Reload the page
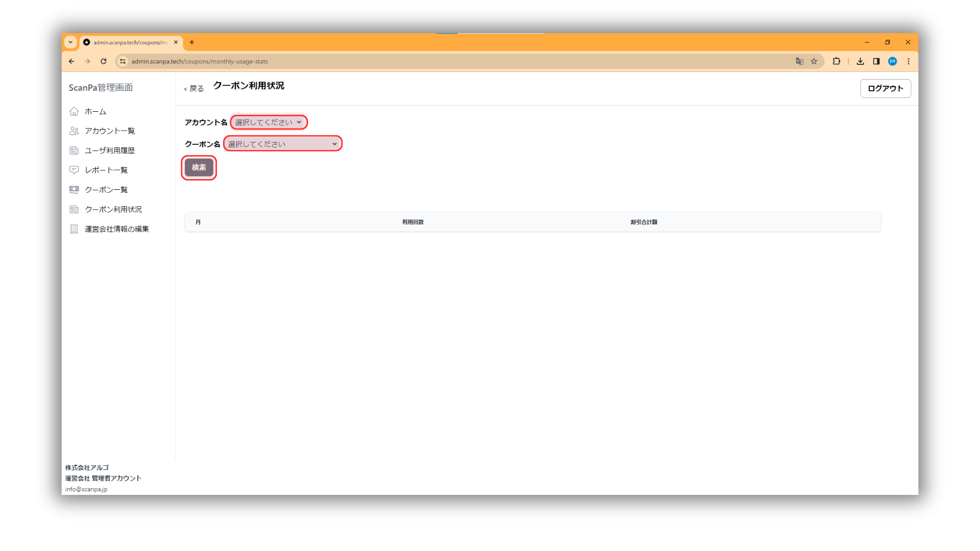980x551 pixels. pos(104,61)
